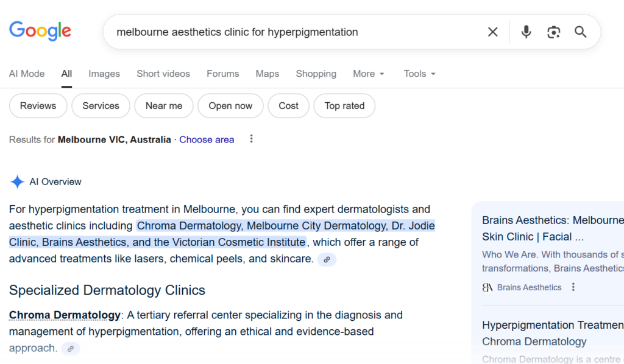Open Google Lens image search icon
Image resolution: width=624 pixels, height=364 pixels.
pyautogui.click(x=553, y=32)
